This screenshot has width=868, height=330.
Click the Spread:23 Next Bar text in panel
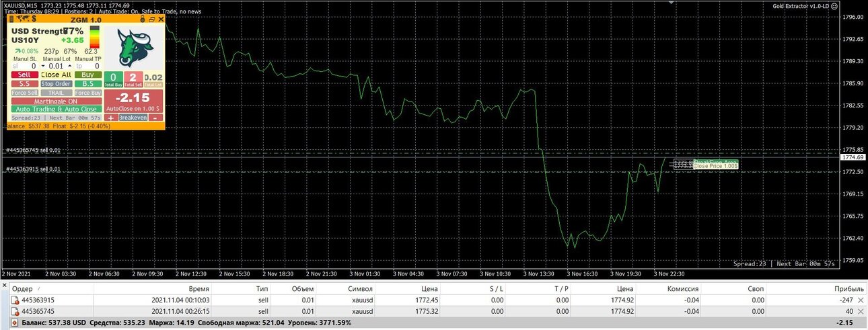(57, 118)
